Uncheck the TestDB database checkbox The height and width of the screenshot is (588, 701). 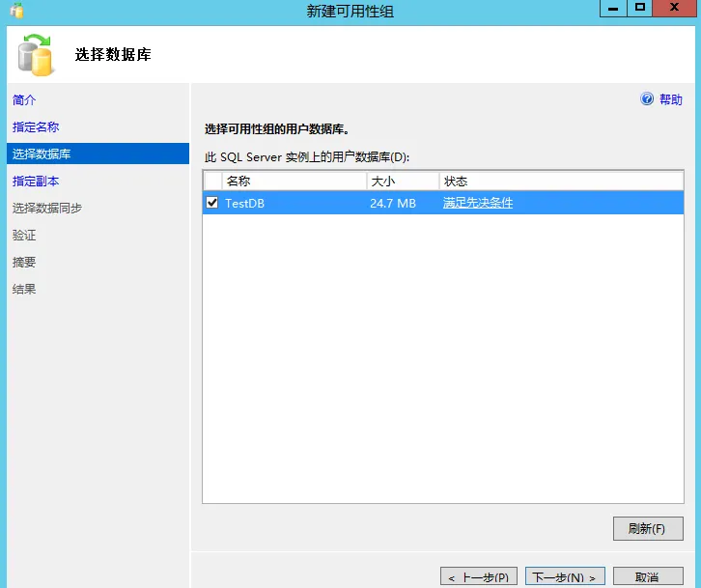click(x=211, y=203)
